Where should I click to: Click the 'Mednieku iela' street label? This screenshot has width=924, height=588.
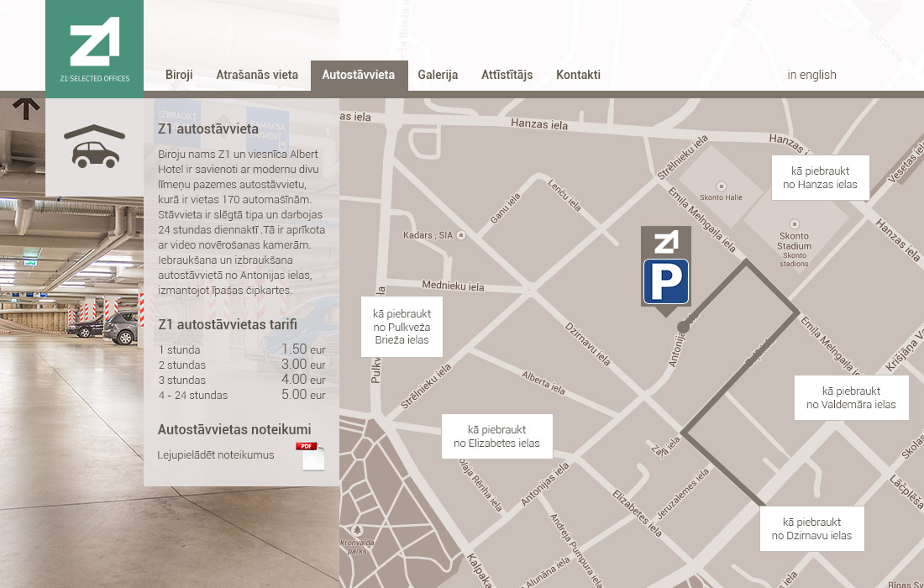pos(453,286)
